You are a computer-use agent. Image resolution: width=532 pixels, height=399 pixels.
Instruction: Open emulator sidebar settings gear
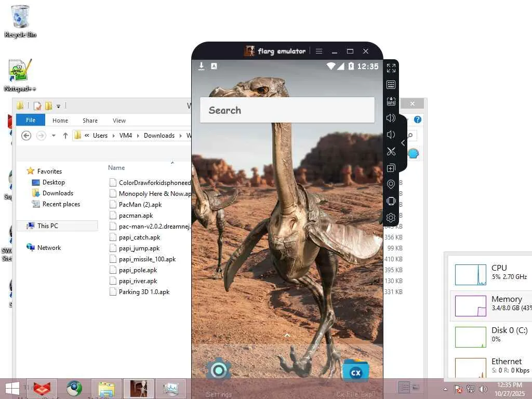[x=391, y=218]
